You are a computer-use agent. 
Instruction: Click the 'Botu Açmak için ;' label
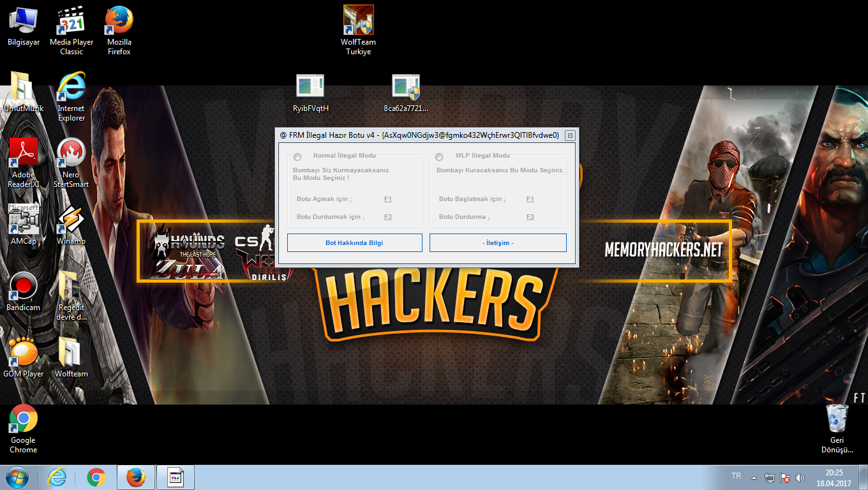point(324,199)
